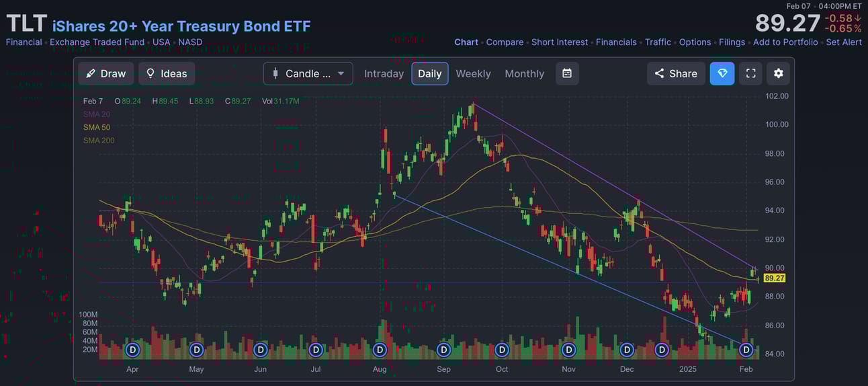Click the 102.00 price axis label

[777, 96]
